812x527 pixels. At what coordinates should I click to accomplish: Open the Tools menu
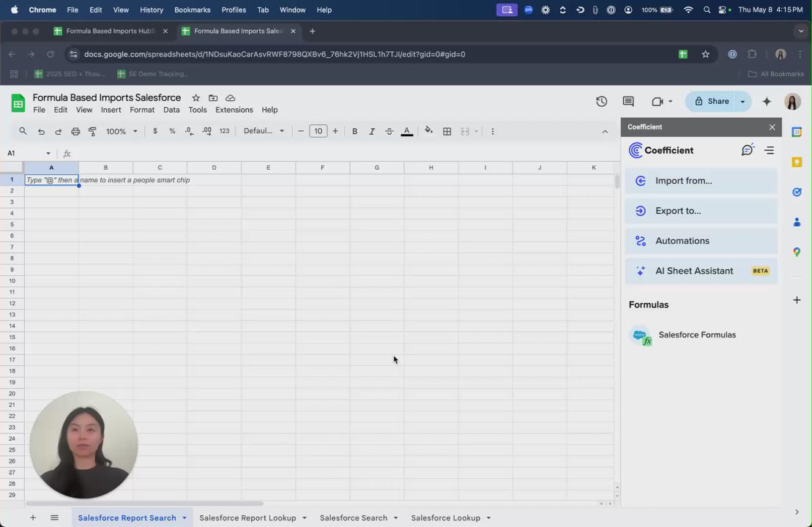197,110
